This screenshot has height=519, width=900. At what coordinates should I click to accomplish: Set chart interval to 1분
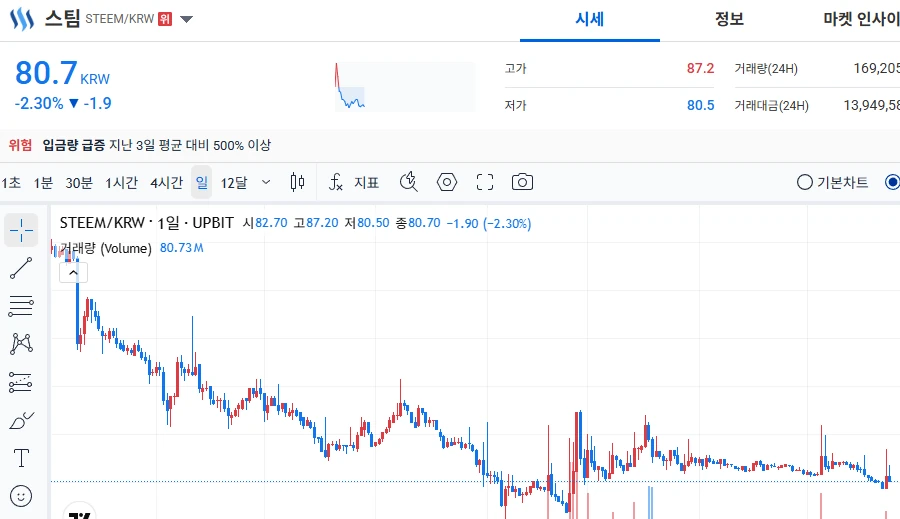click(43, 183)
